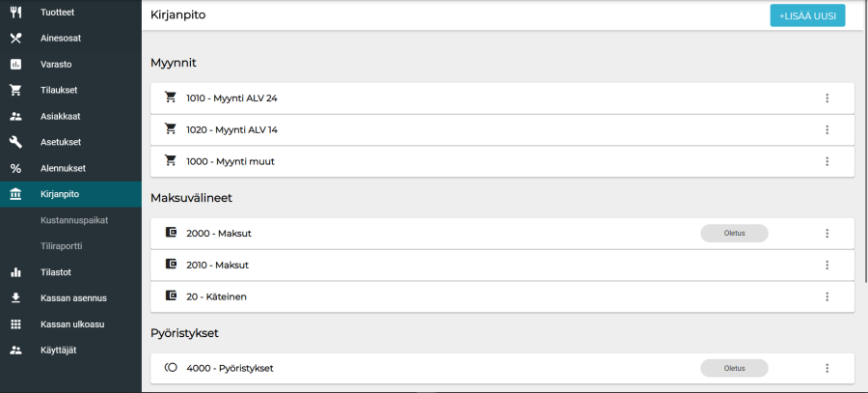Click the Ainesosat crossed utensils icon
The height and width of the screenshot is (393, 868).
click(x=15, y=39)
